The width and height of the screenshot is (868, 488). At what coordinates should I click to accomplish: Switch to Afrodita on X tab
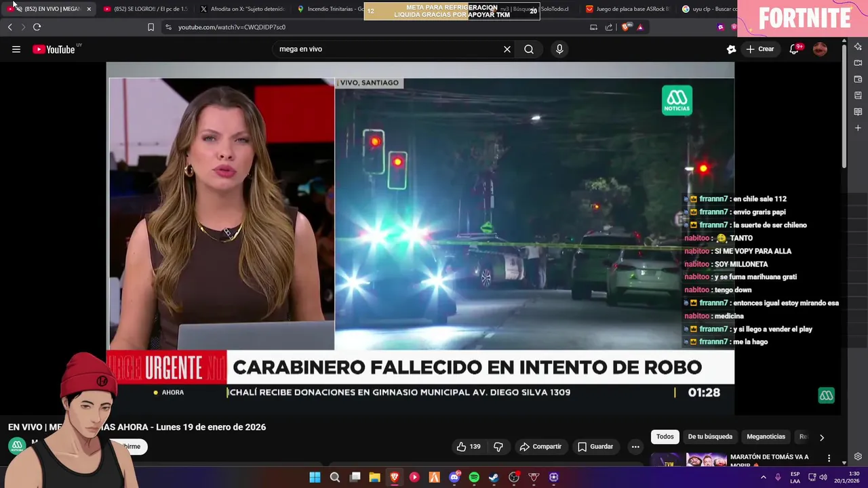242,9
